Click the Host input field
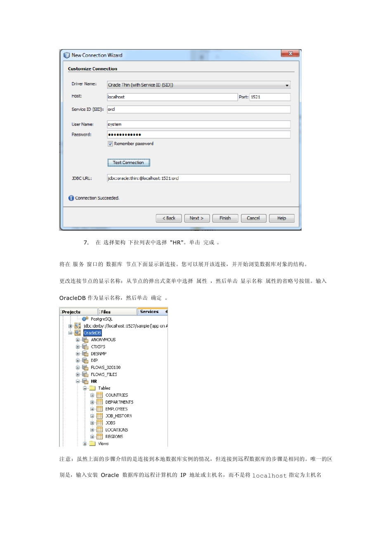This screenshot has width=392, height=555. click(172, 97)
